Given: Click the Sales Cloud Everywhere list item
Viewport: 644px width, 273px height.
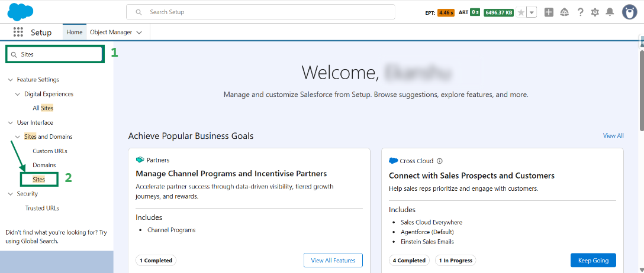Looking at the screenshot, I should 432,222.
